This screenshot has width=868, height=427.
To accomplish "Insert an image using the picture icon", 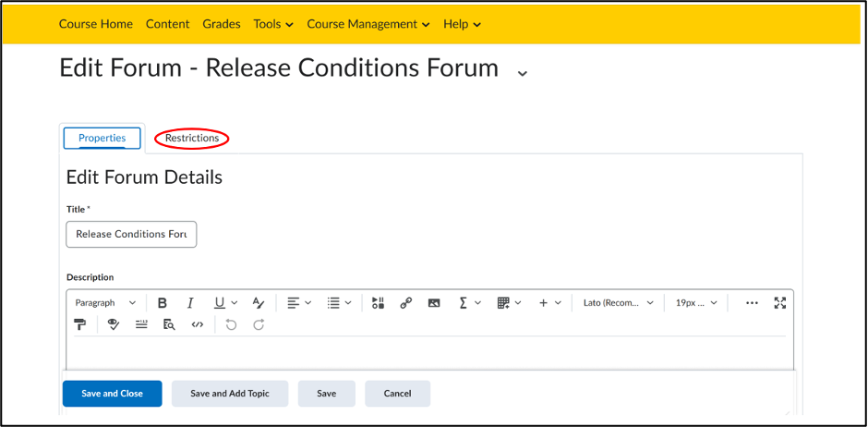I will pos(434,303).
